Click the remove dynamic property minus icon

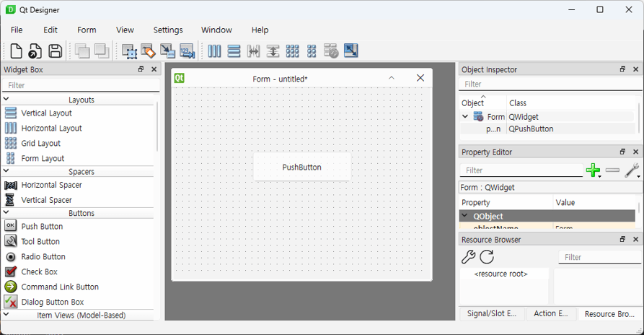point(612,170)
